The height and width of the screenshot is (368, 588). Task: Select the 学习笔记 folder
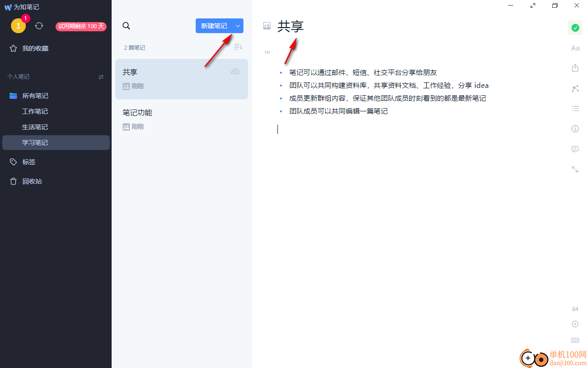click(56, 143)
